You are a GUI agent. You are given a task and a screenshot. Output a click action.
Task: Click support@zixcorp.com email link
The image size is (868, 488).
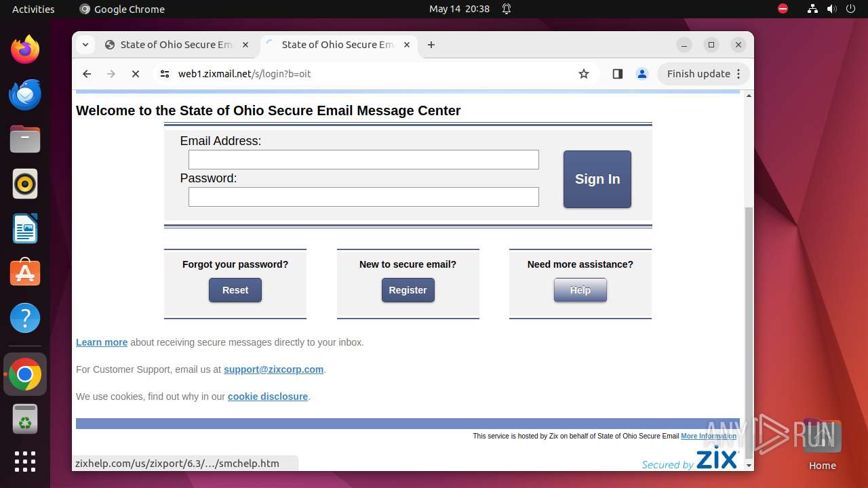click(273, 369)
